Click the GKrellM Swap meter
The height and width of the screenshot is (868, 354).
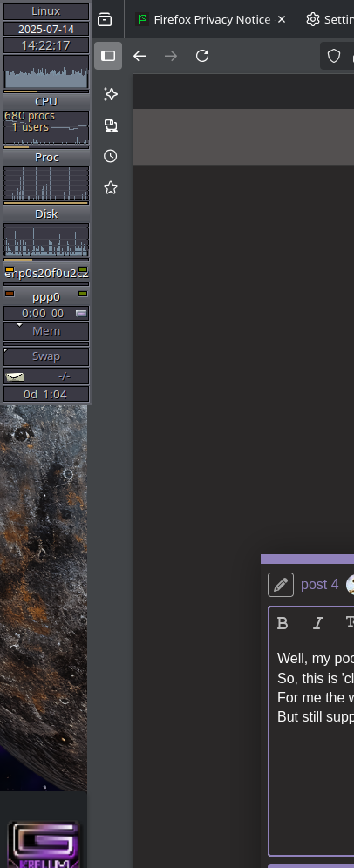click(x=46, y=356)
